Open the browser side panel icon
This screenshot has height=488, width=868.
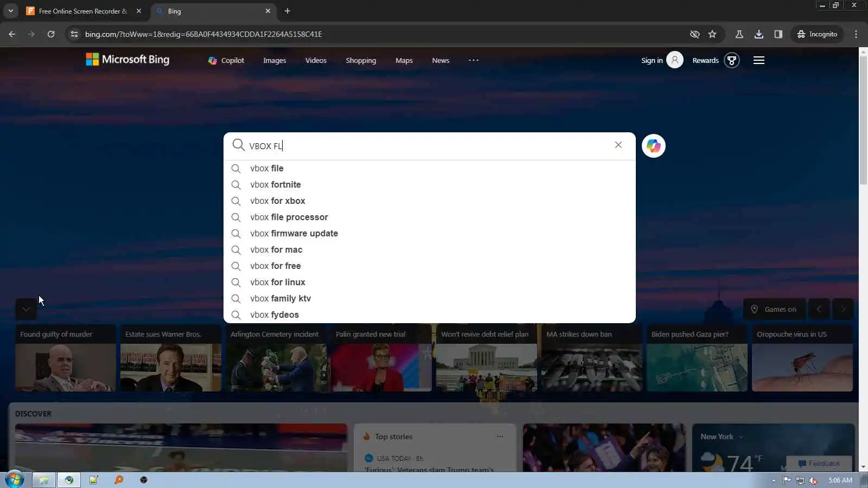[778, 34]
